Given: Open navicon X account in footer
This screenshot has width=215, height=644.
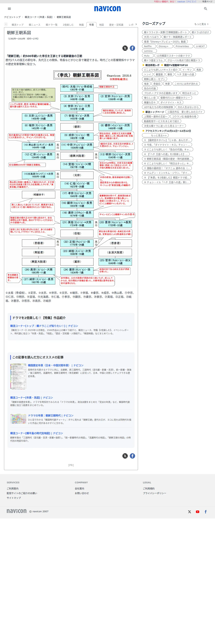Looking at the screenshot, I should tap(190, 512).
